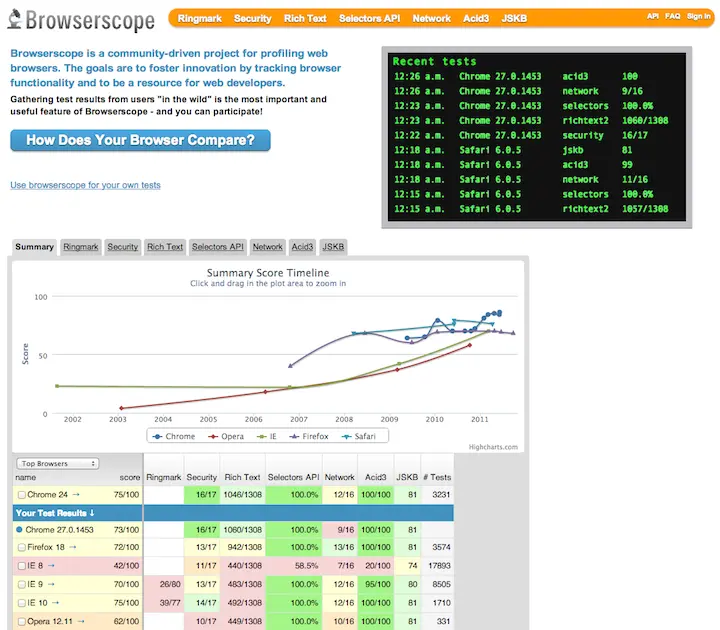Screen dimensions: 720x630
Task: Open Network in orange navigation bar
Action: click(x=431, y=18)
